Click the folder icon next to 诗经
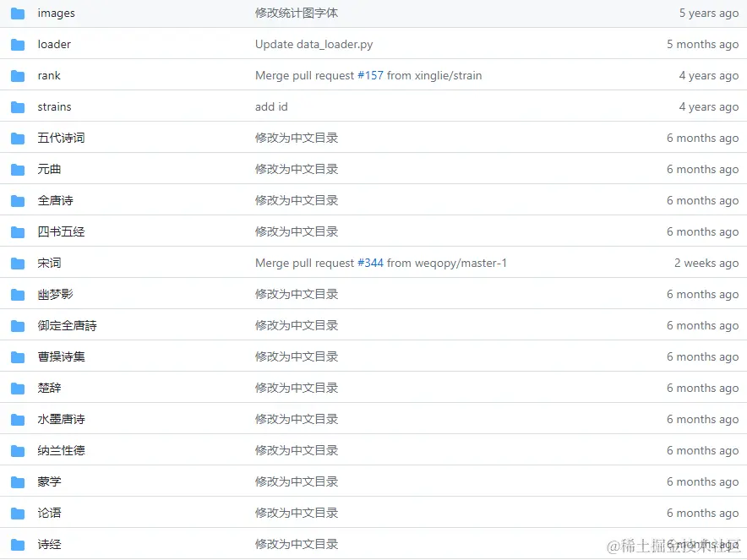This screenshot has height=560, width=747. tap(19, 544)
